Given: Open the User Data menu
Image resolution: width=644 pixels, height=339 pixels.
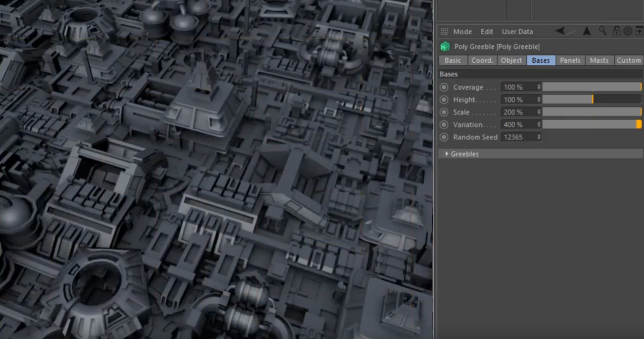Looking at the screenshot, I should pos(517,32).
